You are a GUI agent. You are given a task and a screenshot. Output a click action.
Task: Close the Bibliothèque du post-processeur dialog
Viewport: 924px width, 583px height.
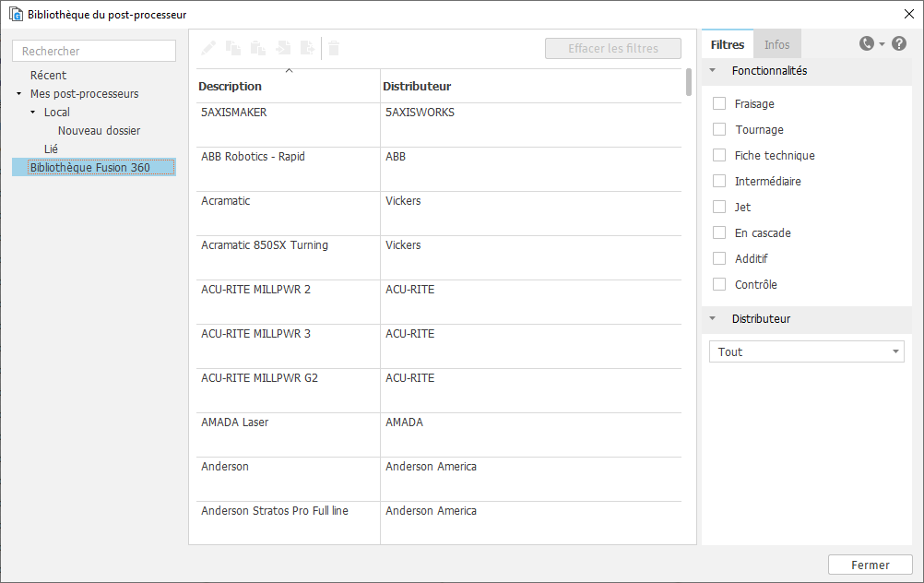pos(908,14)
